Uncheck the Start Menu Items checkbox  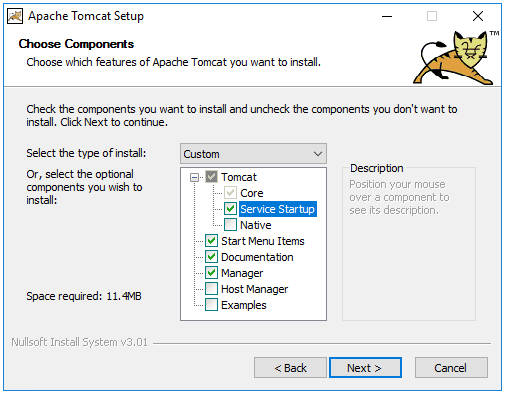click(x=211, y=241)
